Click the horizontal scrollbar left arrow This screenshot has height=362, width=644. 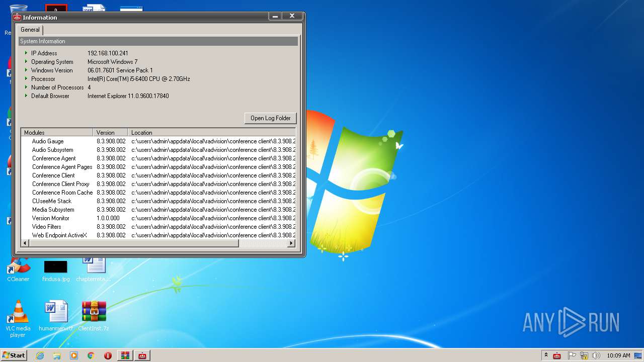pos(25,243)
